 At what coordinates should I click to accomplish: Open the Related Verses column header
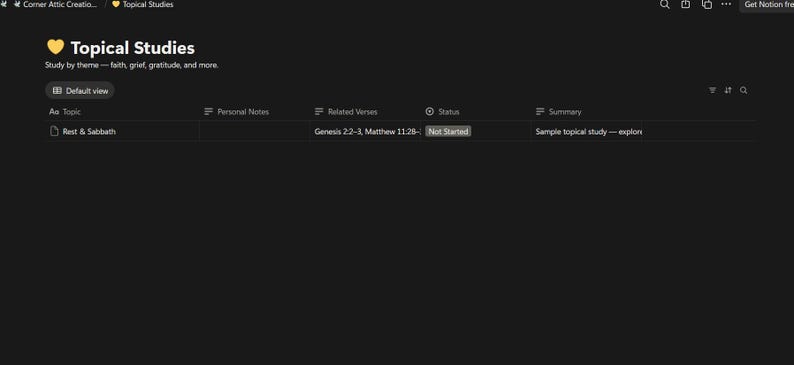(x=365, y=112)
